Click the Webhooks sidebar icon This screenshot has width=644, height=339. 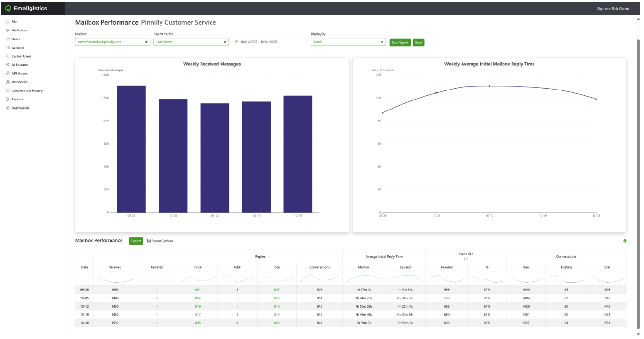pyautogui.click(x=8, y=82)
